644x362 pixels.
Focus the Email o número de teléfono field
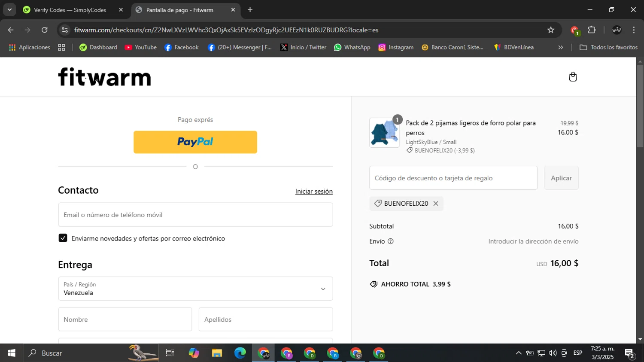(195, 215)
